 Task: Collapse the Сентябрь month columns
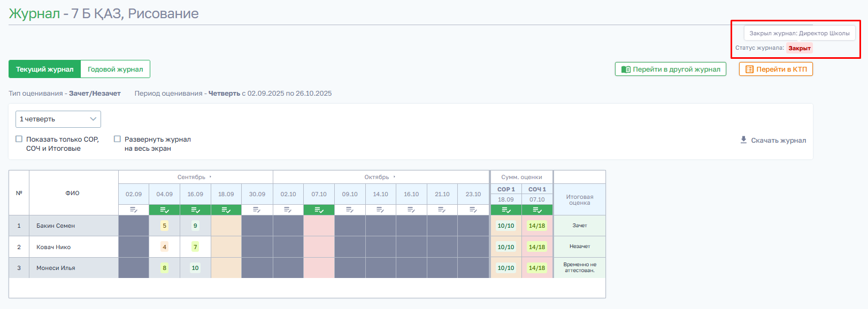(210, 177)
